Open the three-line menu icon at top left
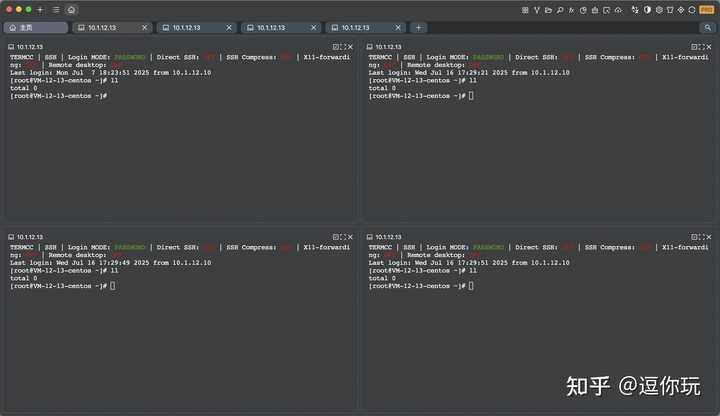This screenshot has height=416, width=720. (56, 10)
